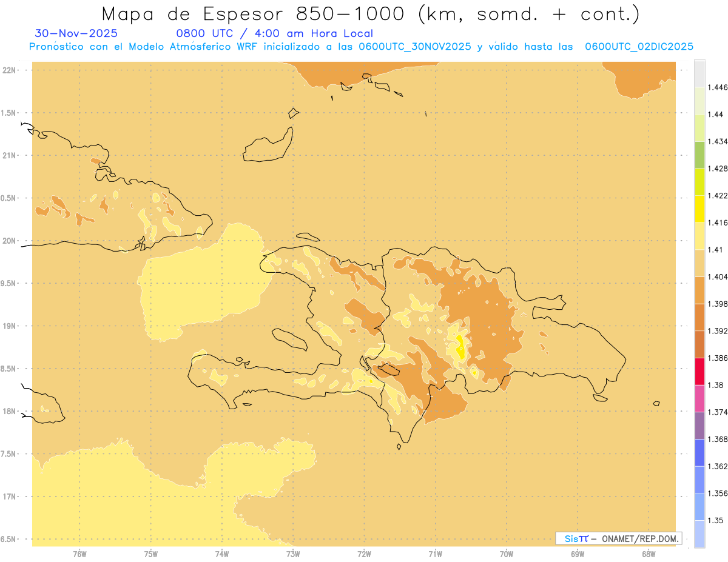
Task: Click the light gray swatch atop the color scale
Action: (x=699, y=73)
